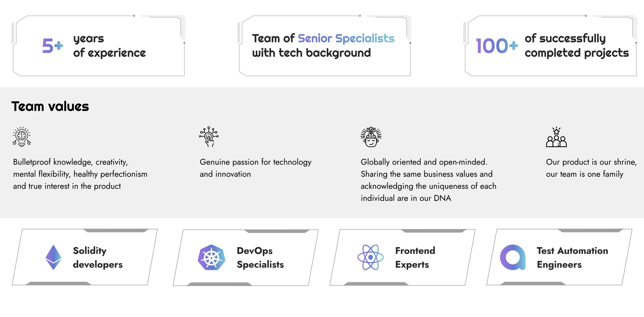Click the team with star icon

(556, 137)
